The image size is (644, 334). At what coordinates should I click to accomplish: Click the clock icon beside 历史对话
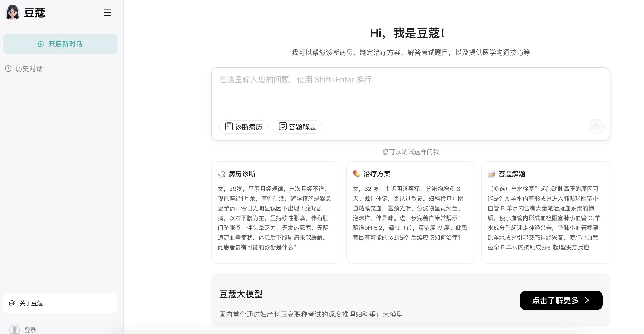coord(9,69)
